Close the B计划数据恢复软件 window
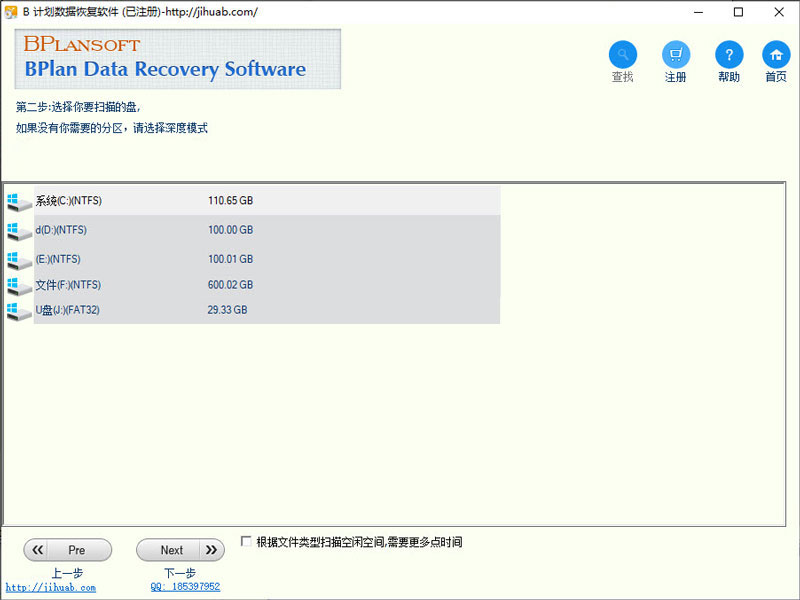This screenshot has height=600, width=800. click(x=779, y=12)
